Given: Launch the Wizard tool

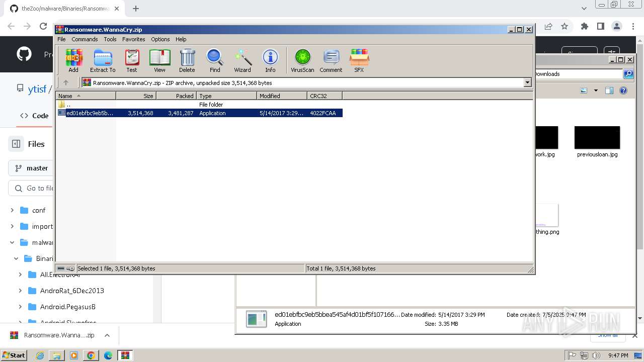Looking at the screenshot, I should pos(243,61).
